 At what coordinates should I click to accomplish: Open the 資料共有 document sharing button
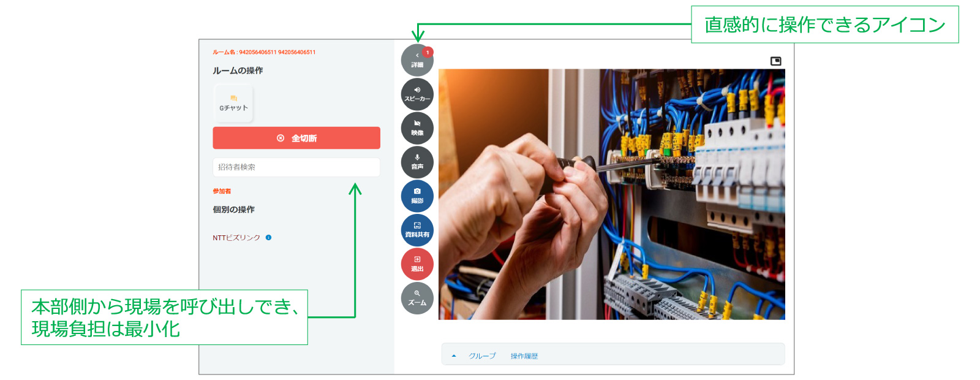click(x=417, y=230)
